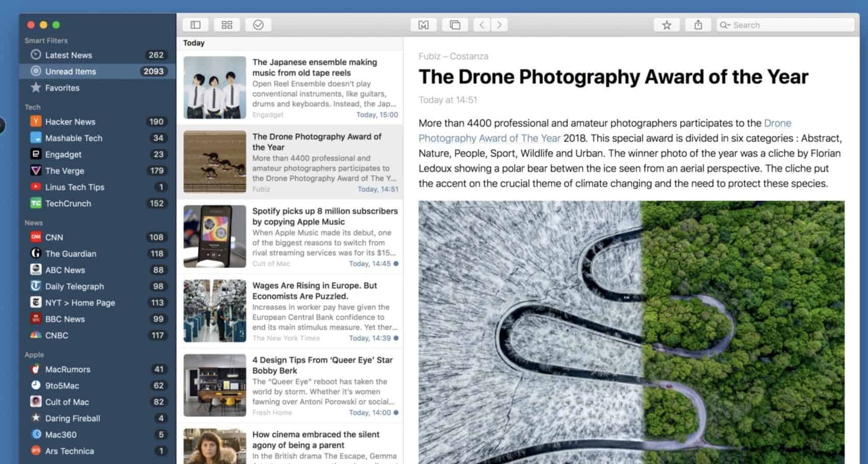868x464 pixels.
Task: Switch layout using the grid view button
Action: coord(227,25)
